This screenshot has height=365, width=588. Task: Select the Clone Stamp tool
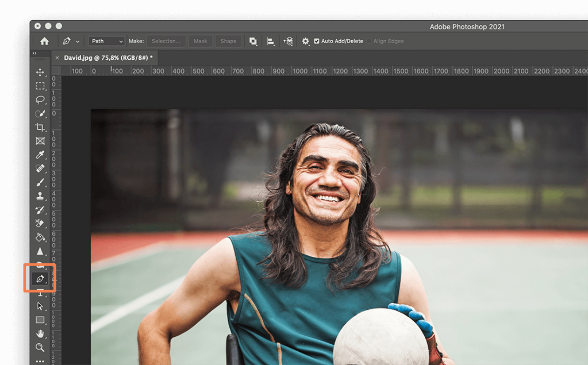(x=40, y=196)
